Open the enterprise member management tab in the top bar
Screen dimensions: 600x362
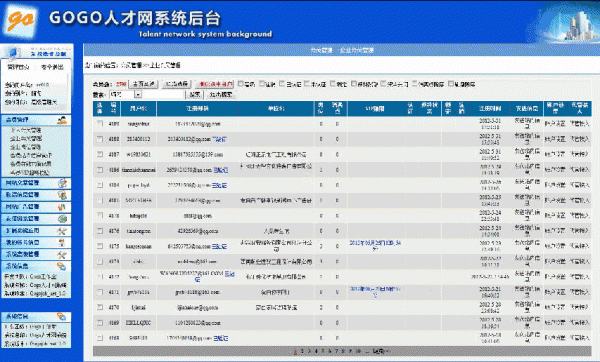coord(357,50)
